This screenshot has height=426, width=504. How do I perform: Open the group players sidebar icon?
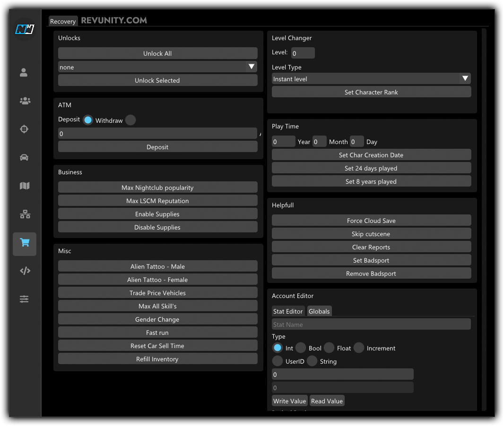[25, 101]
